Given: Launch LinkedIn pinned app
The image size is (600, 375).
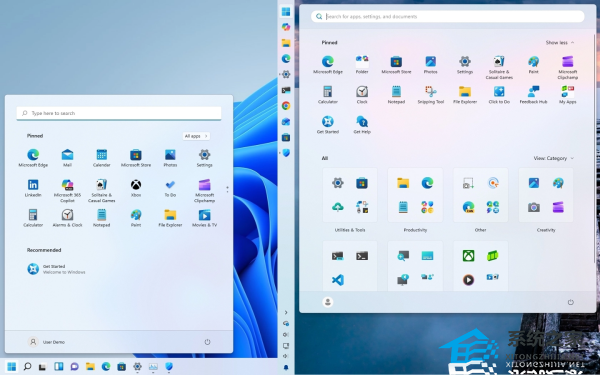Looking at the screenshot, I should coord(33,188).
